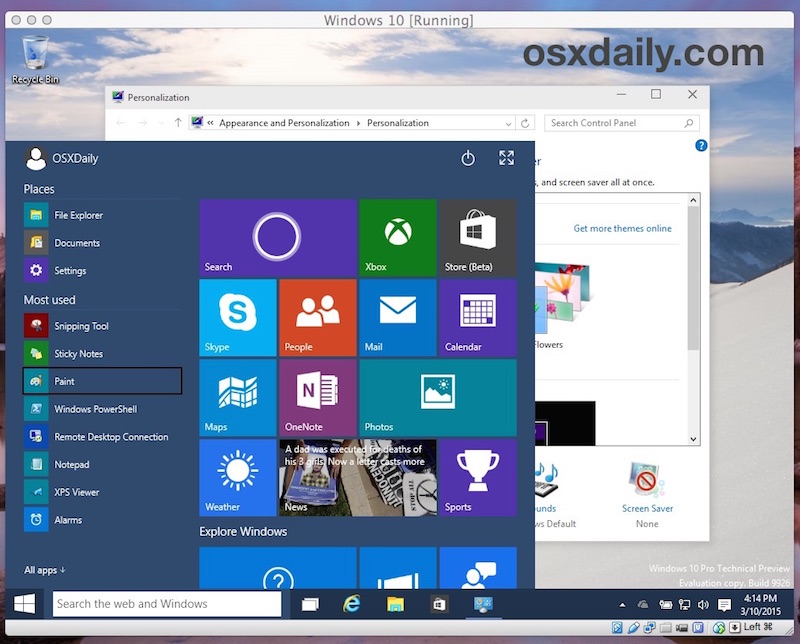Open the Store (Beta) tile
Image resolution: width=800 pixels, height=644 pixels.
(478, 238)
